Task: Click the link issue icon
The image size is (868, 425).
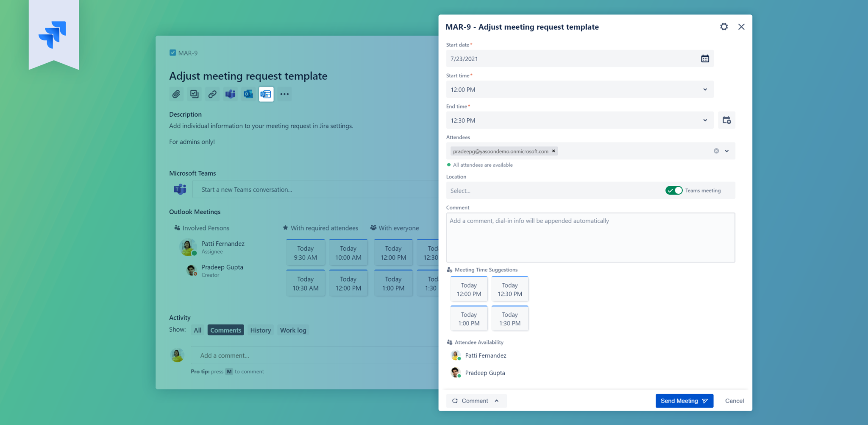Action: click(x=212, y=94)
